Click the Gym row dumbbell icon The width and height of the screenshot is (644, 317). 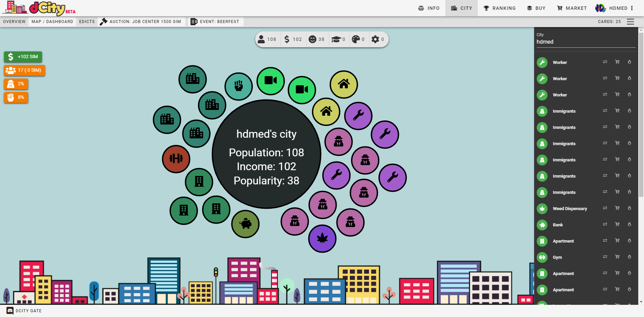tap(542, 257)
